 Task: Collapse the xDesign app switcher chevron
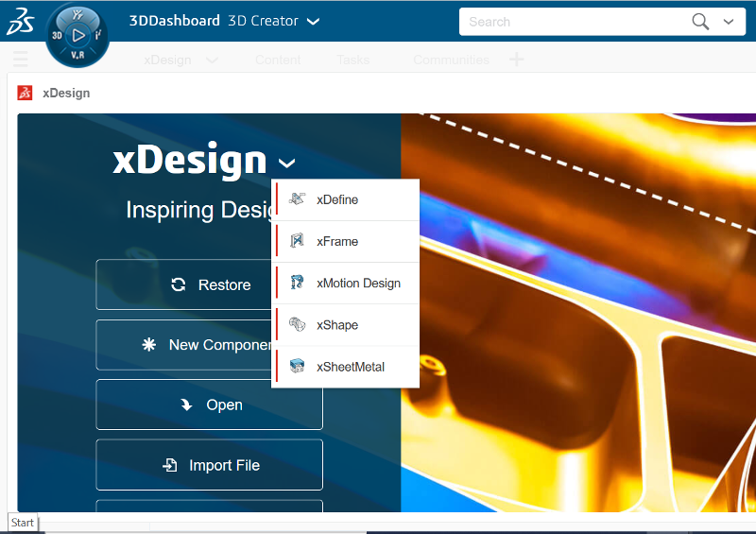[287, 164]
